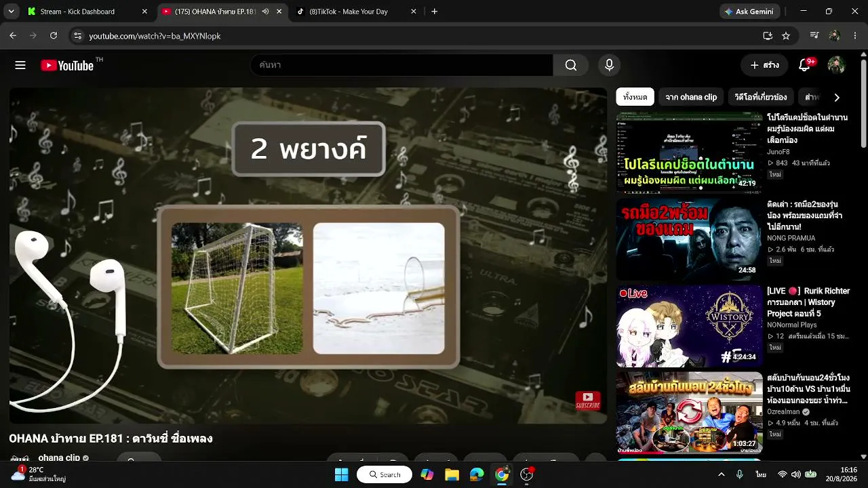
Task: Open the YouTube guide hamburger menu
Action: pyautogui.click(x=20, y=65)
